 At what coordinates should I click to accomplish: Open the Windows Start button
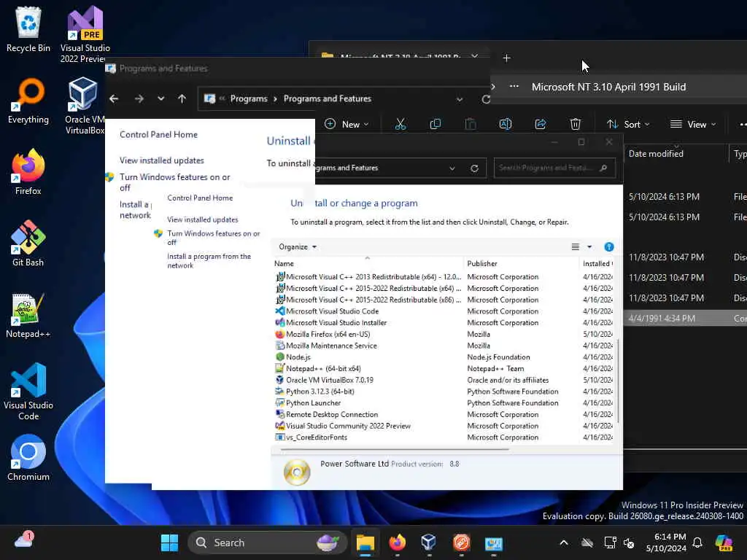click(169, 542)
